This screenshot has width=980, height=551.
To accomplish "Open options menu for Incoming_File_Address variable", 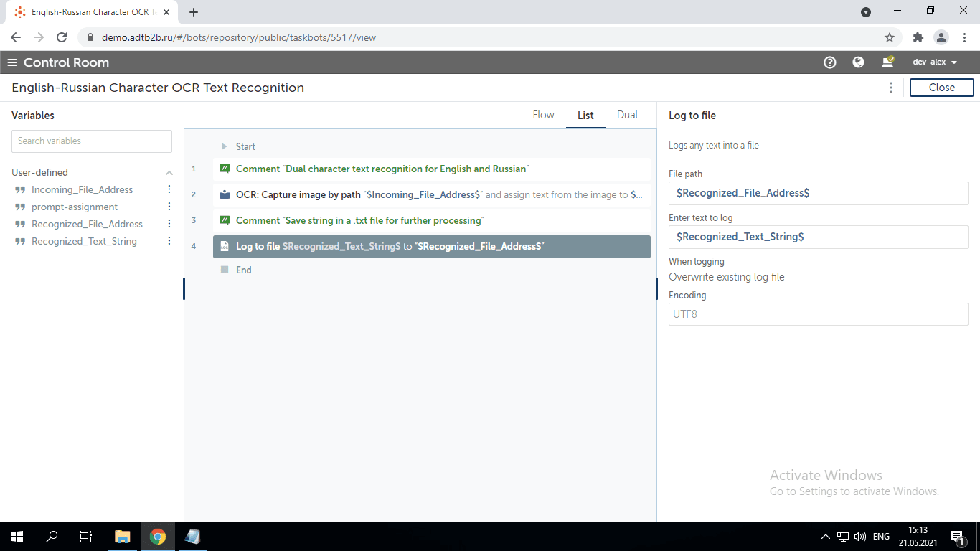I will pos(169,189).
